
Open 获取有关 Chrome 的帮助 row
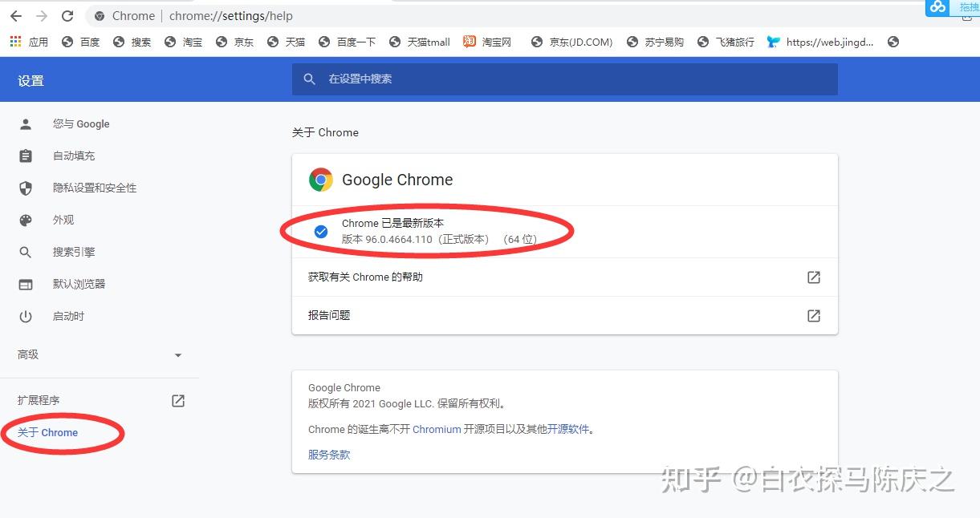[x=565, y=277]
